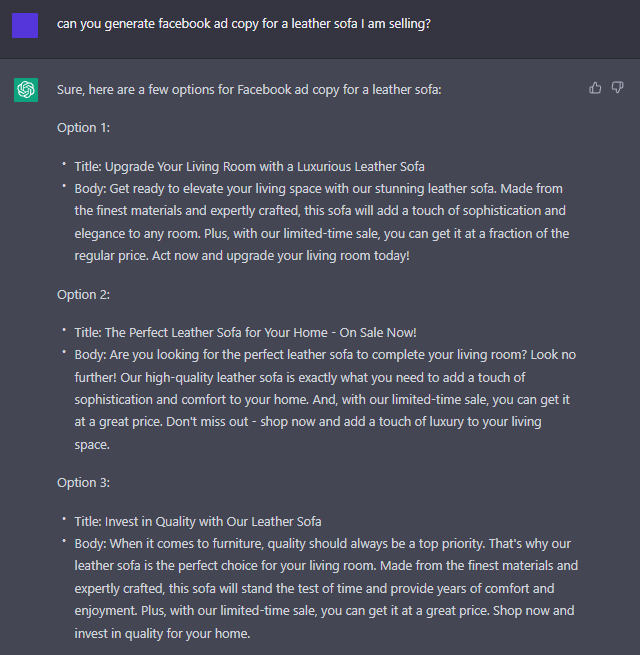Click the purple user avatar square
The height and width of the screenshot is (655, 640).
tap(25, 25)
